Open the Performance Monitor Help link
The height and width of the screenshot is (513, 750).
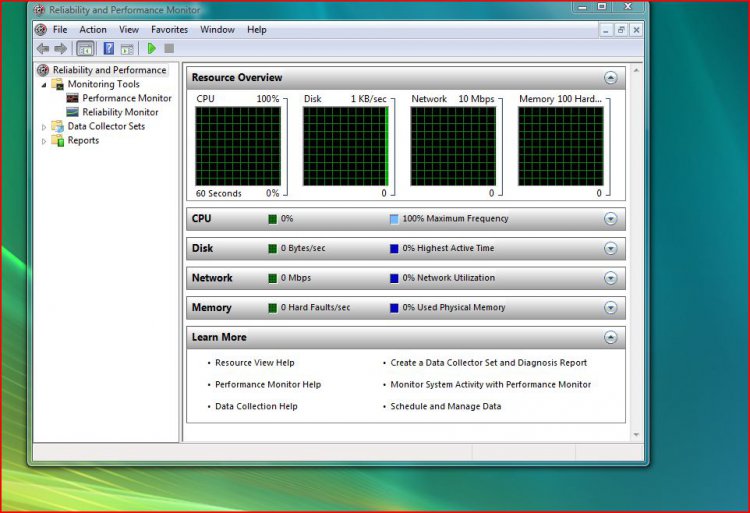tap(268, 384)
